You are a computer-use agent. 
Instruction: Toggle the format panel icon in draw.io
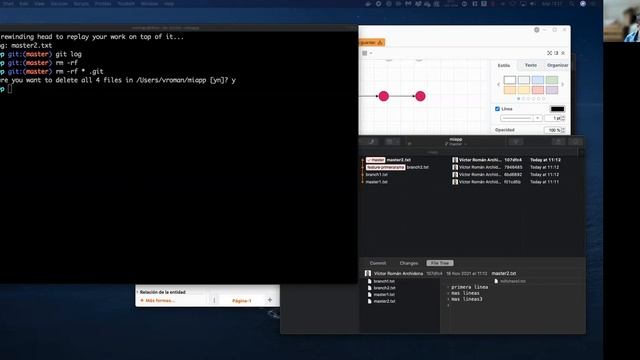(x=556, y=53)
